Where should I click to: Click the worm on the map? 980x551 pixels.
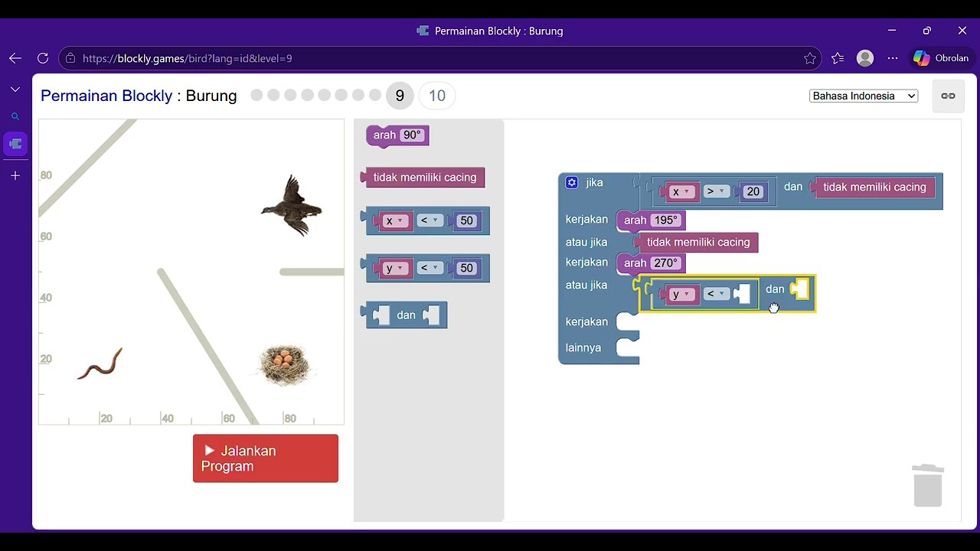pos(100,364)
